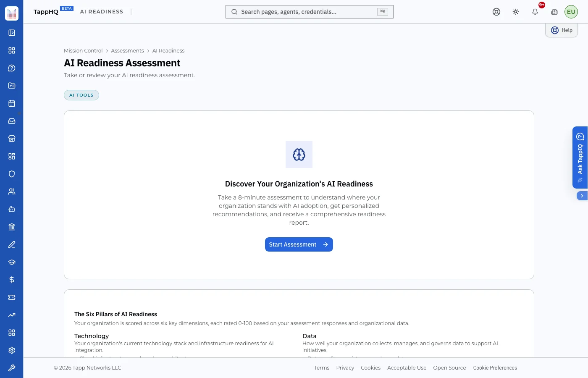Toggle the sidebar panel collapse icon

coord(12,33)
